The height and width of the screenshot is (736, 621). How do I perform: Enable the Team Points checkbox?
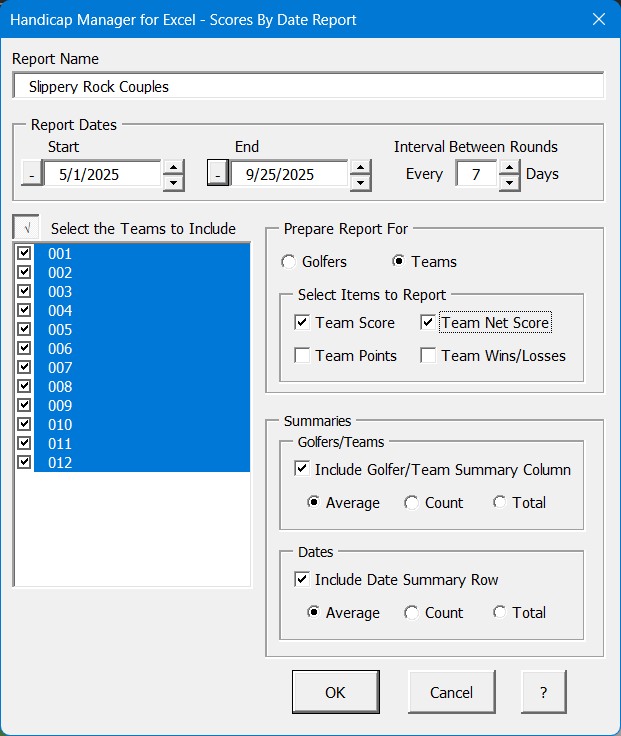click(302, 355)
